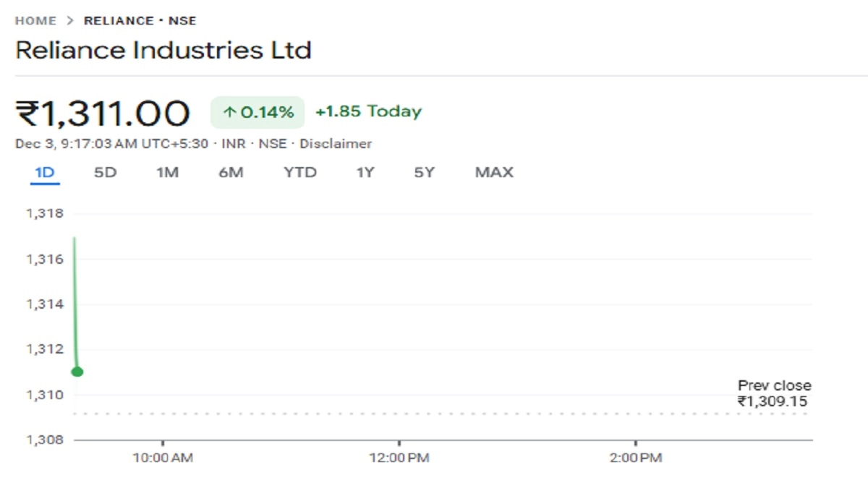Select the 1D range tab

(45, 172)
